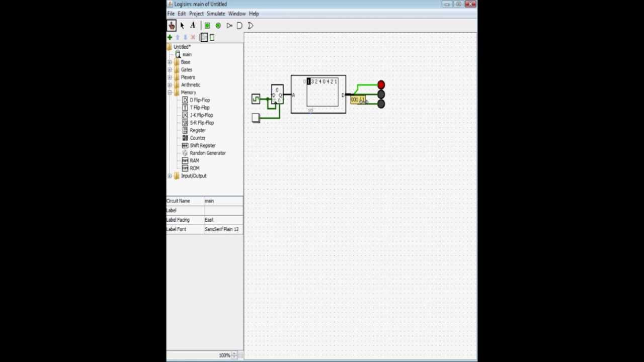This screenshot has width=644, height=362.
Task: Open the Help menu
Action: coord(254,14)
